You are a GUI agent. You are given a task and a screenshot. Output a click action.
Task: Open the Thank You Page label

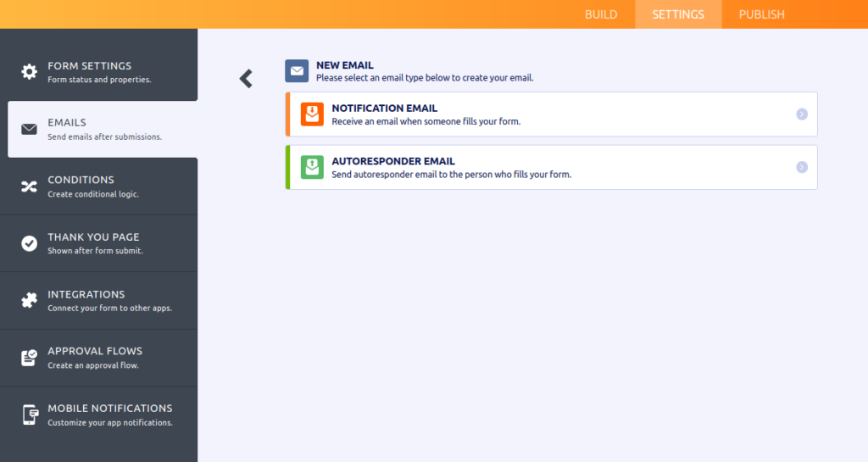pos(93,237)
